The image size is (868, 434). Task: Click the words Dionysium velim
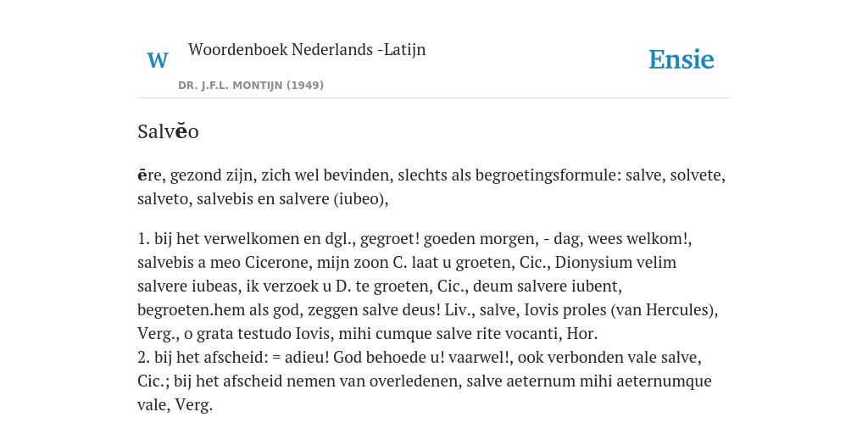coord(615,263)
